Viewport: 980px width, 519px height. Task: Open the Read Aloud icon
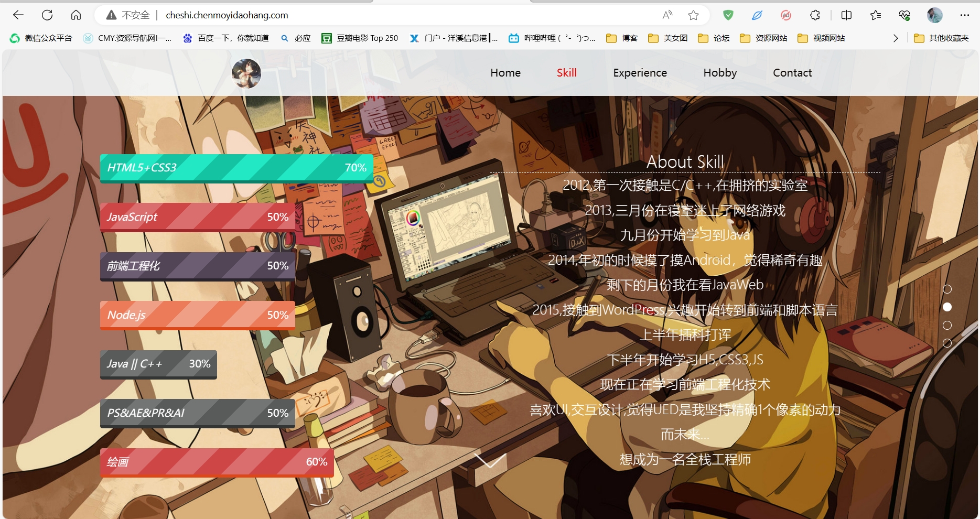(667, 15)
